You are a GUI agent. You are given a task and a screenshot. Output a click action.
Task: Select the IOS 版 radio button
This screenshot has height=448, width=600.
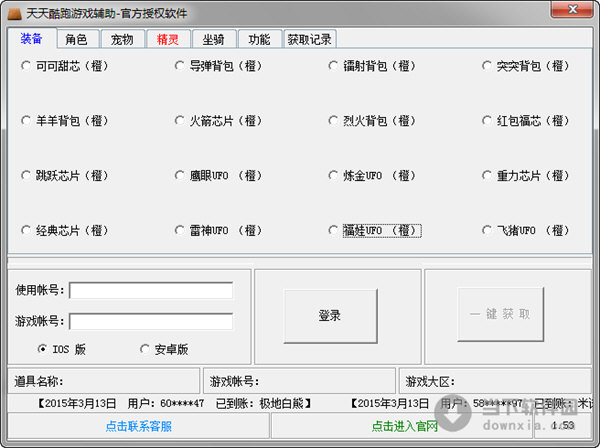[x=42, y=349]
